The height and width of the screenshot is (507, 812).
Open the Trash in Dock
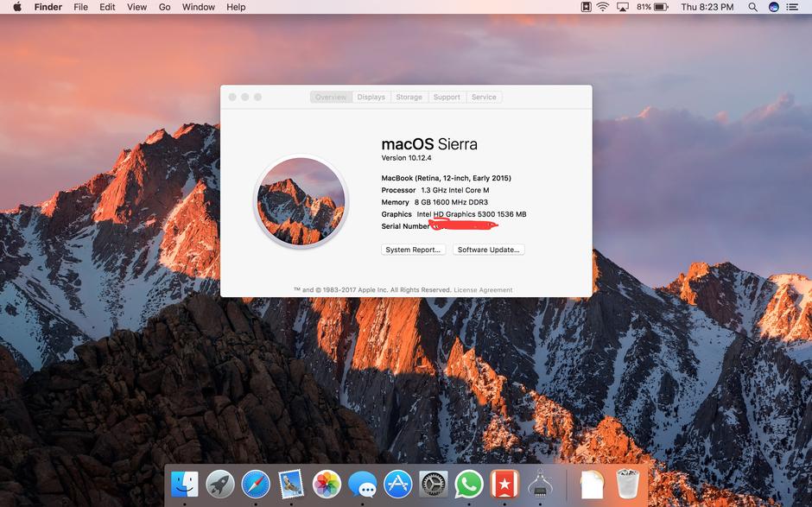(628, 485)
